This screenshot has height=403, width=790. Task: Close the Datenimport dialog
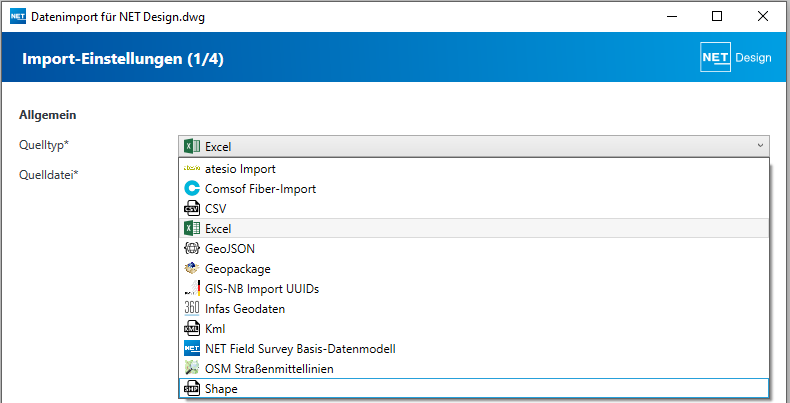[763, 16]
